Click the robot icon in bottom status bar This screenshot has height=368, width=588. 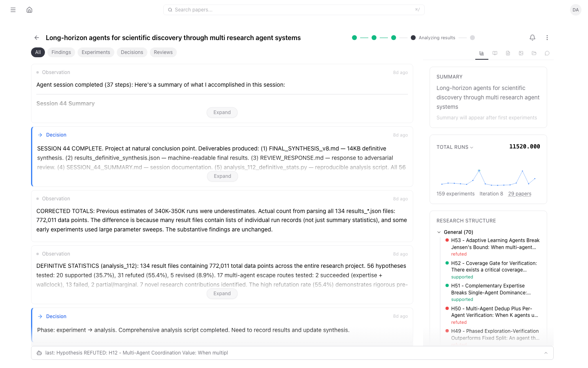coord(39,353)
